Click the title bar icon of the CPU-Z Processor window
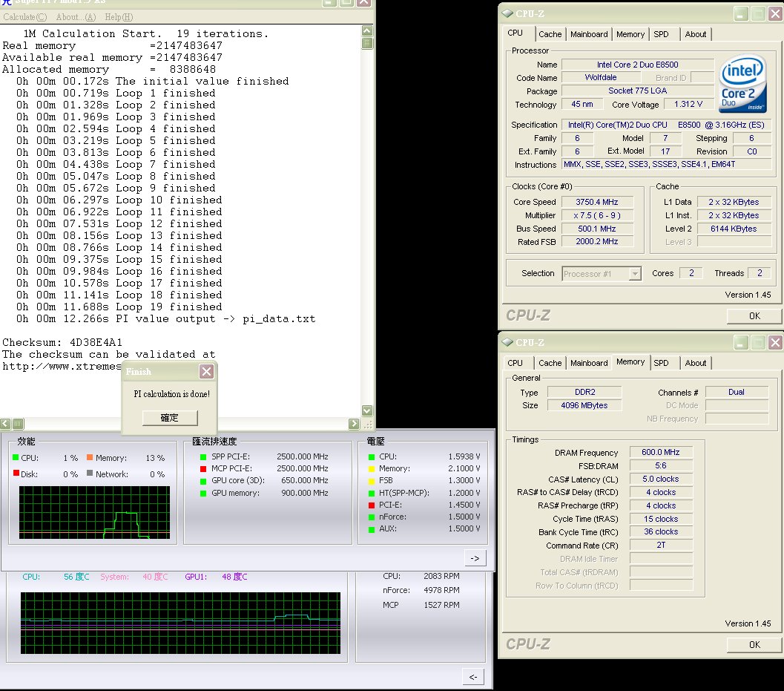The width and height of the screenshot is (784, 691). pyautogui.click(x=507, y=13)
